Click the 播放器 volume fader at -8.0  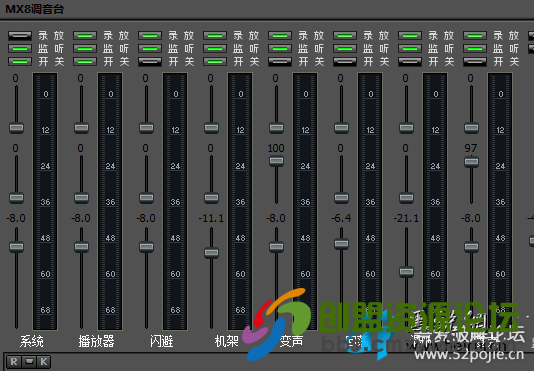click(x=81, y=247)
